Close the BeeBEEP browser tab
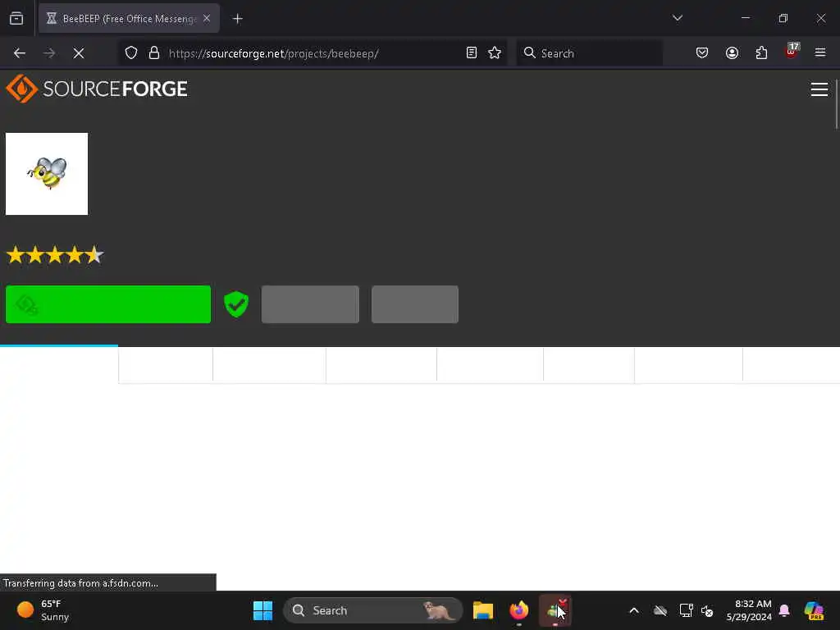Viewport: 840px width, 630px height. tap(207, 19)
